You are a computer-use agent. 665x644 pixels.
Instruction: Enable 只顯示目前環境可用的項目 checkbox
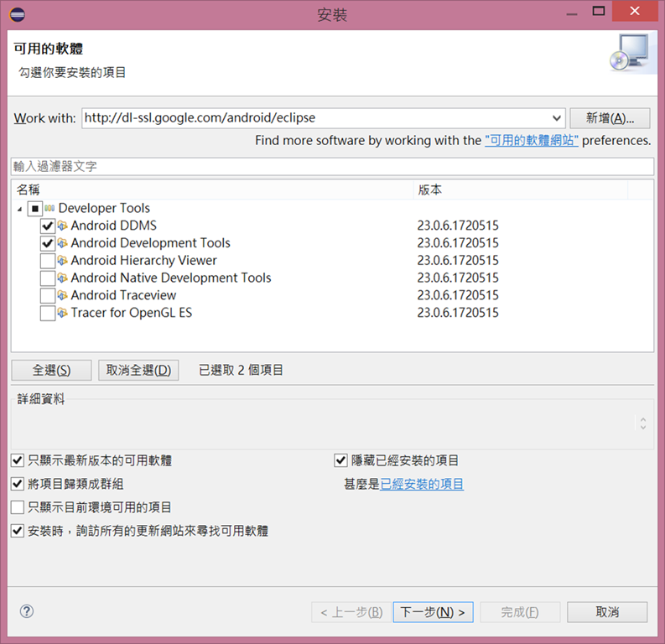click(18, 507)
